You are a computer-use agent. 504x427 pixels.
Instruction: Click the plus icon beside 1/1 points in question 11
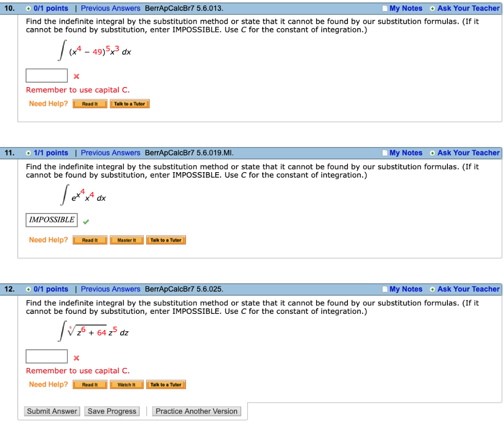coord(28,152)
